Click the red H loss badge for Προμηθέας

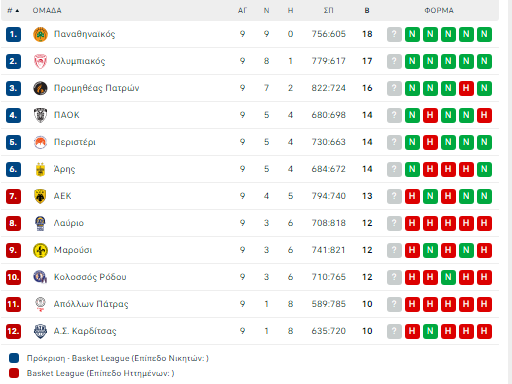tap(466, 88)
